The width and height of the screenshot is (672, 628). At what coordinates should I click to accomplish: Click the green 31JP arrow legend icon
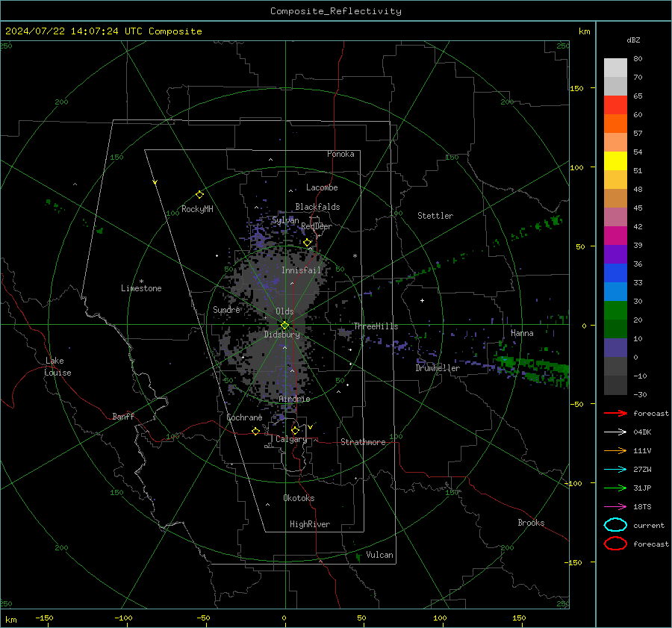click(x=615, y=488)
